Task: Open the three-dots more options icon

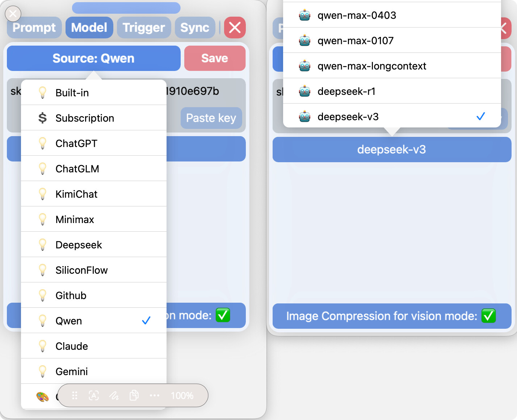Action: coord(155,395)
